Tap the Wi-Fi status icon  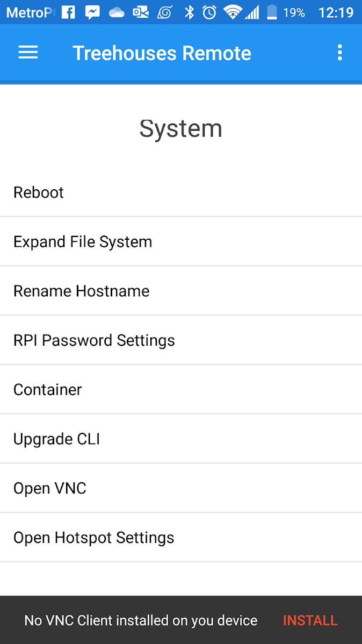233,12
